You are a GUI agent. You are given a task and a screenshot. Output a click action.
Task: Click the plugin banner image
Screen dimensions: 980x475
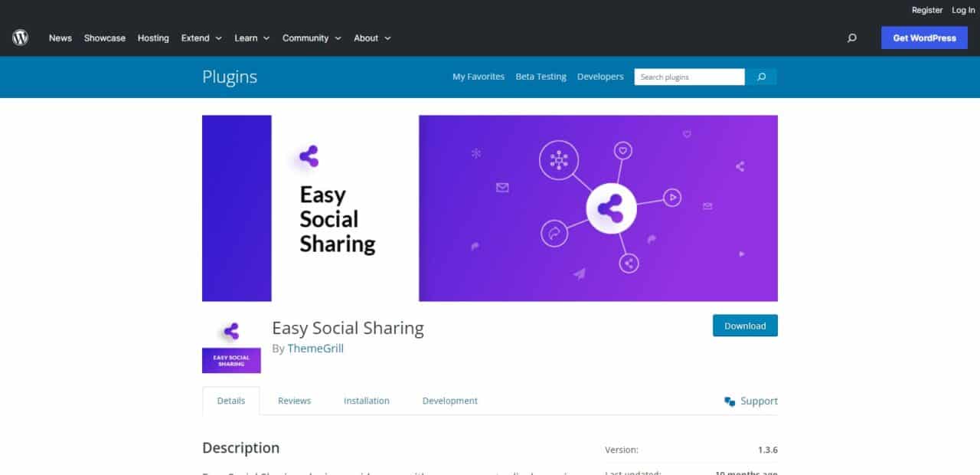490,208
